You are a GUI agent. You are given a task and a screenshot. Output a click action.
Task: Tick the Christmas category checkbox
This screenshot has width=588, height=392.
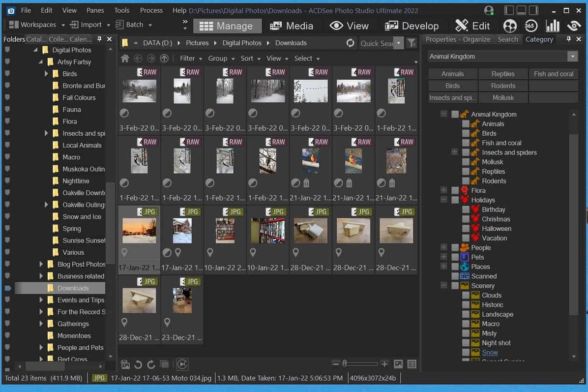465,219
